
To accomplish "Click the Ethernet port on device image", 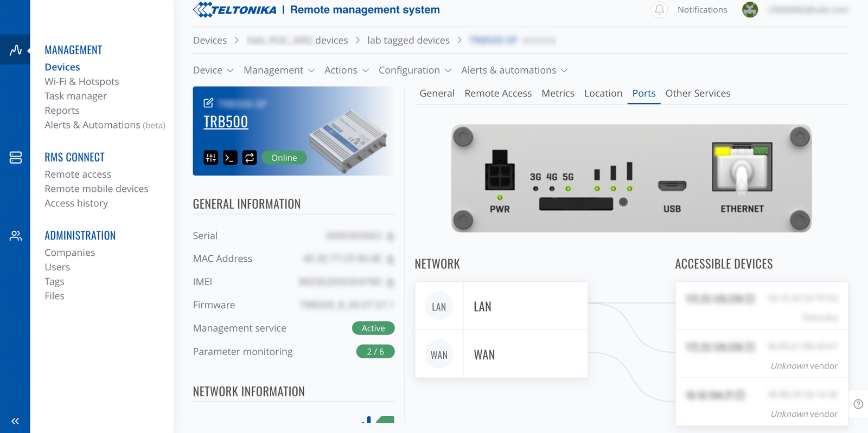I will click(742, 167).
